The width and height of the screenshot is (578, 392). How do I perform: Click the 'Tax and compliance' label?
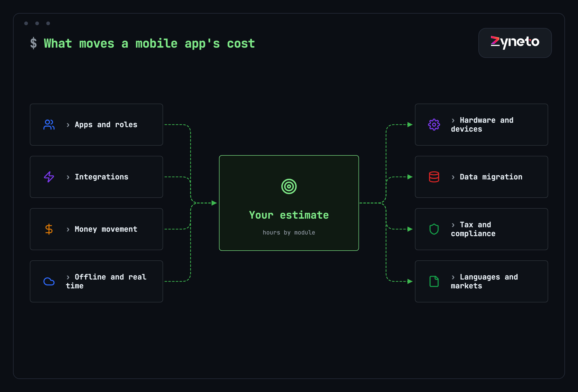click(x=473, y=229)
